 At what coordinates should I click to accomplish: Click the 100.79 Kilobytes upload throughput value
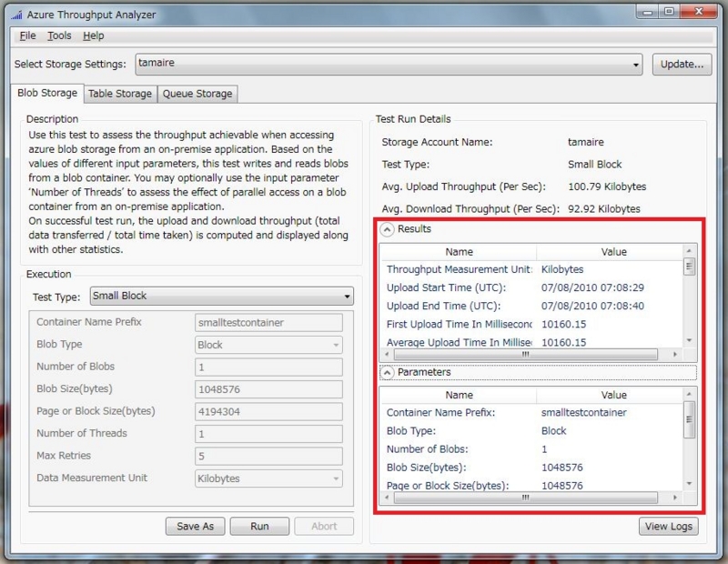tap(607, 186)
